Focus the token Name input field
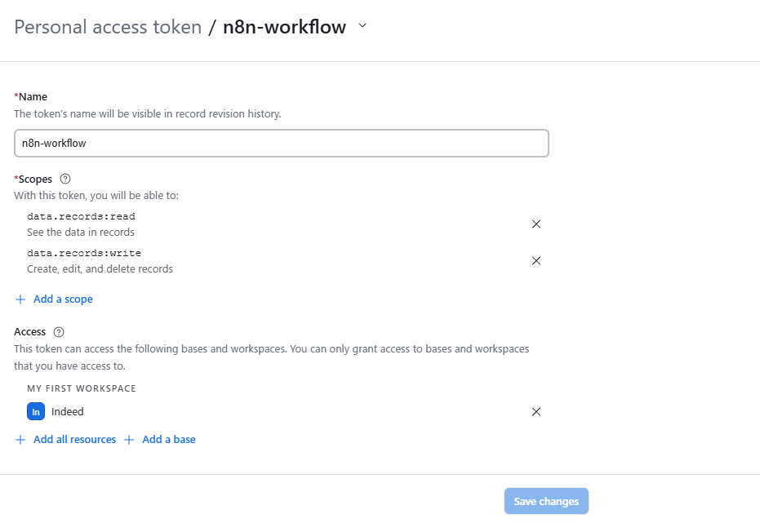The image size is (760, 532). click(x=281, y=143)
